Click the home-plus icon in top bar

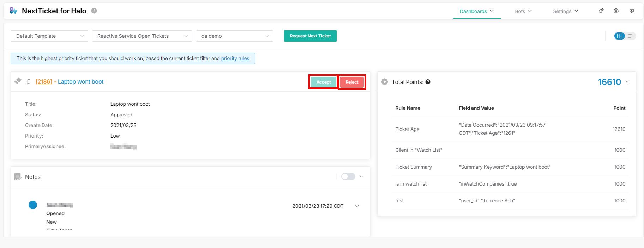click(601, 11)
